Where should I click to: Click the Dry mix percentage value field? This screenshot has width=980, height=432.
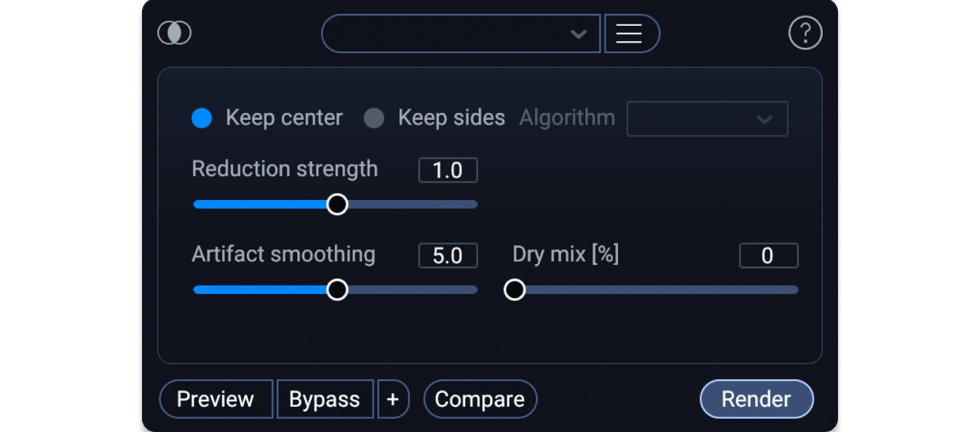768,256
